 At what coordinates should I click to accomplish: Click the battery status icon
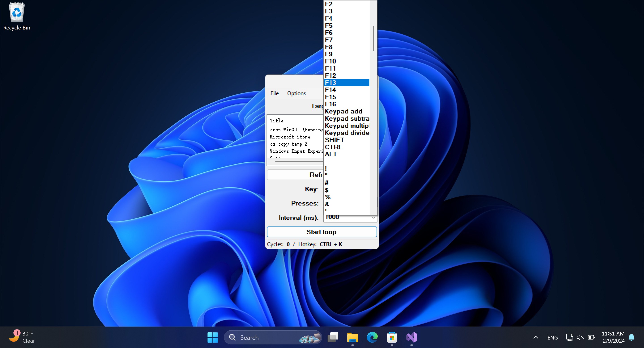tap(591, 337)
